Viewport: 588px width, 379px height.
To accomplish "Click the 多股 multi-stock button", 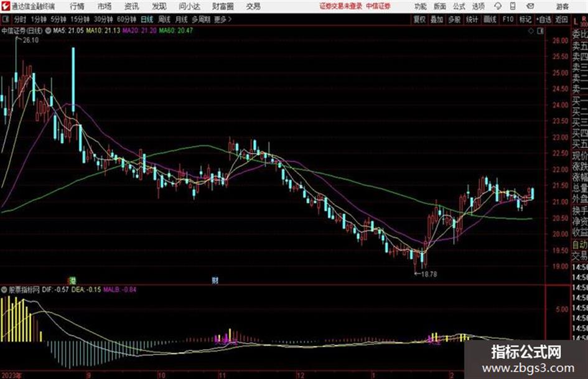I will point(454,19).
